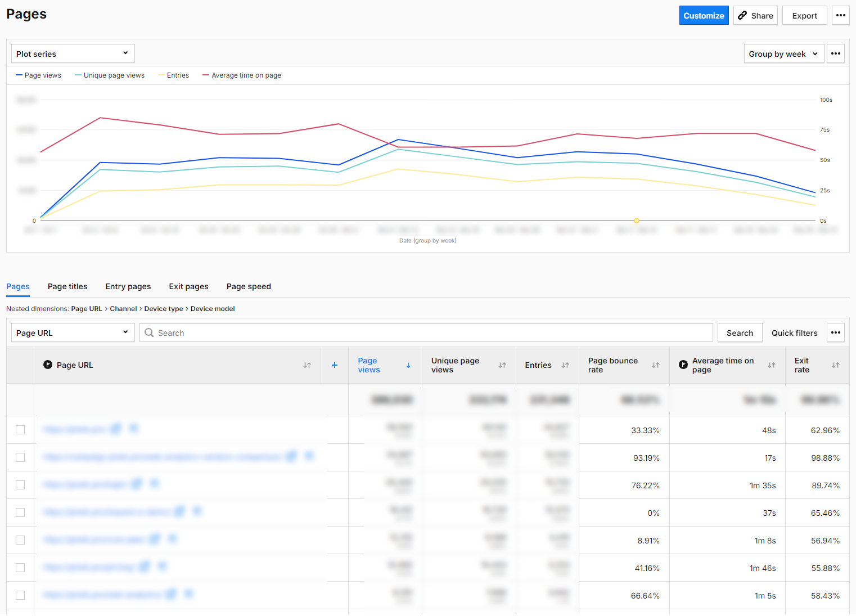Open the Group by week dropdown
Image resolution: width=856 pixels, height=616 pixels.
tap(783, 53)
